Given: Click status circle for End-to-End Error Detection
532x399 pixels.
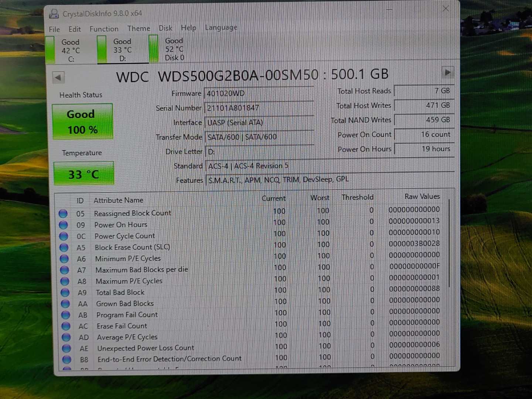Looking at the screenshot, I should coord(67,359).
